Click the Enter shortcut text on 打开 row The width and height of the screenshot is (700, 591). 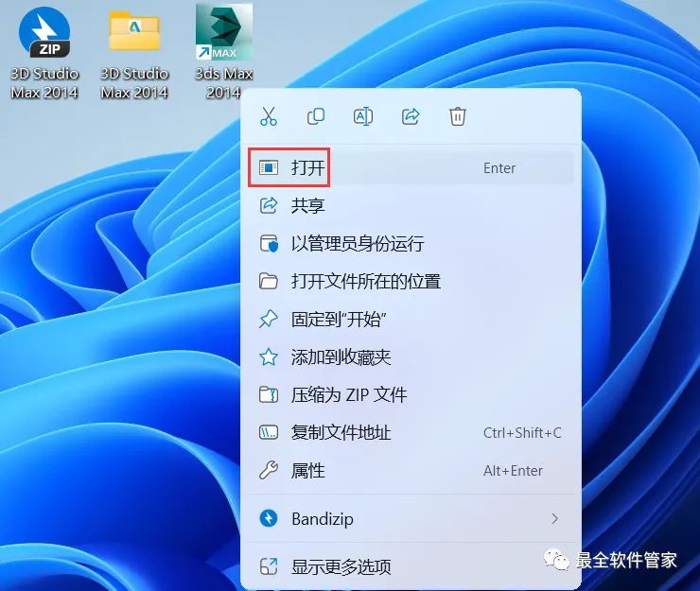(x=499, y=168)
